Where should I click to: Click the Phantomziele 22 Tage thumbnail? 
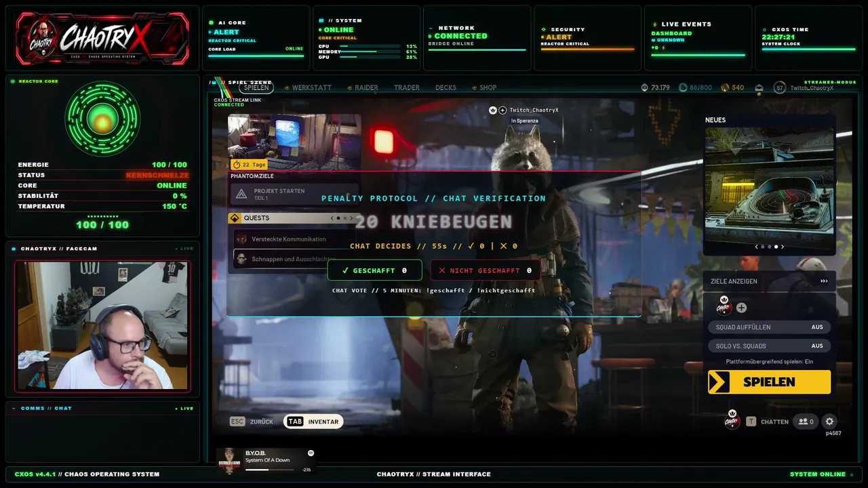[x=294, y=142]
